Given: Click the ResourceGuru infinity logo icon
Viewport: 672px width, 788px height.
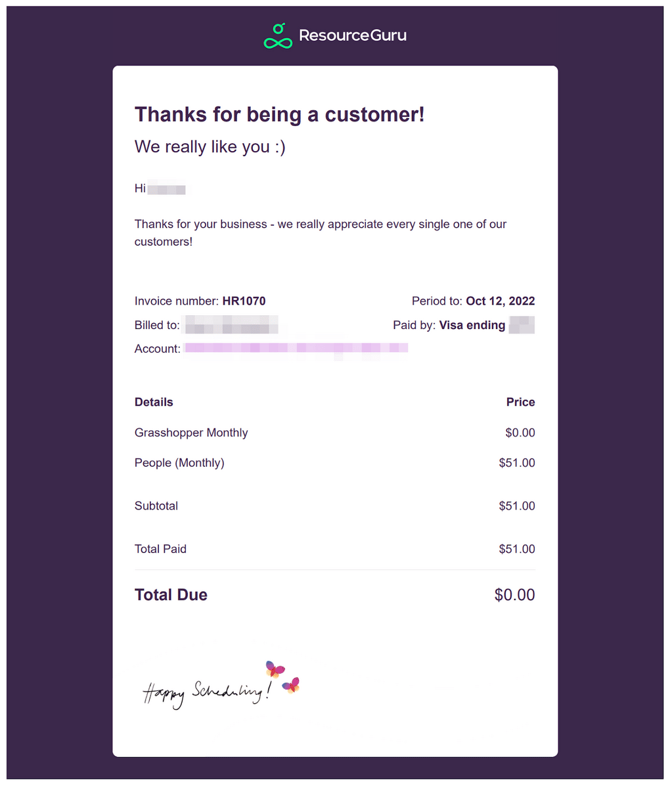Looking at the screenshot, I should [278, 36].
